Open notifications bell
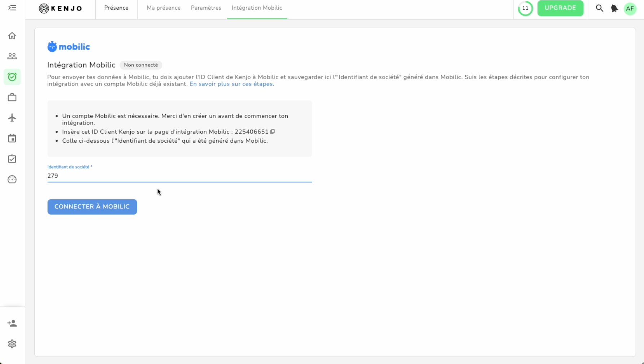 [x=614, y=8]
